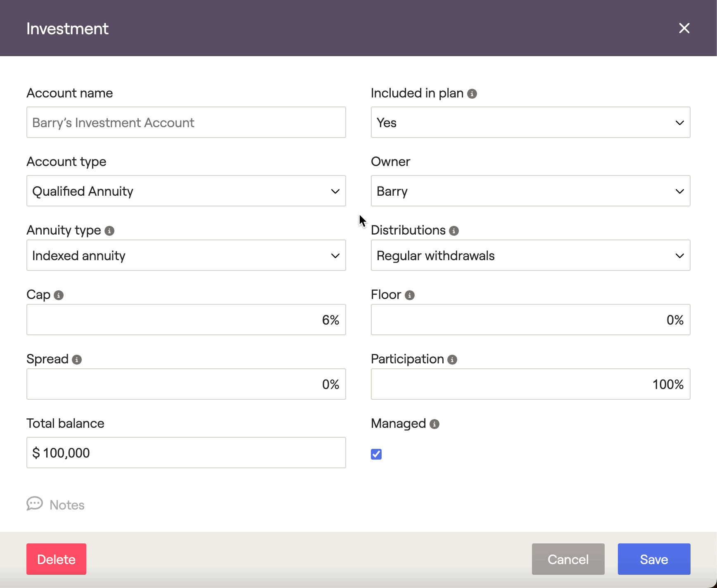This screenshot has height=588, width=717.
Task: Click the Annuity type info icon
Action: (x=109, y=231)
